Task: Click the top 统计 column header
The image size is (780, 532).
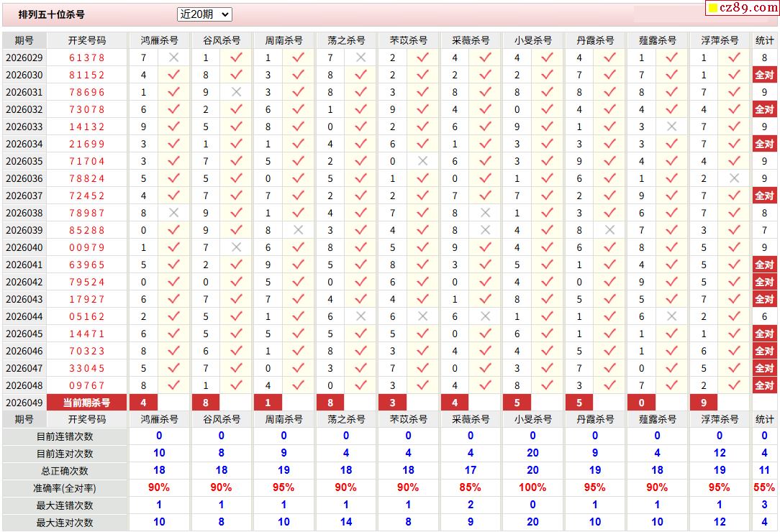Action: tap(765, 40)
